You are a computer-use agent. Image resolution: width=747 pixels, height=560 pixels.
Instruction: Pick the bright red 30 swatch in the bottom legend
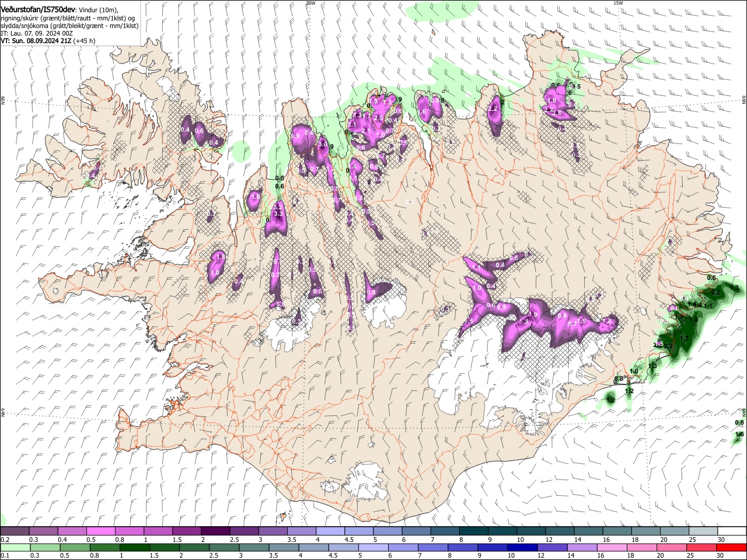click(x=732, y=547)
